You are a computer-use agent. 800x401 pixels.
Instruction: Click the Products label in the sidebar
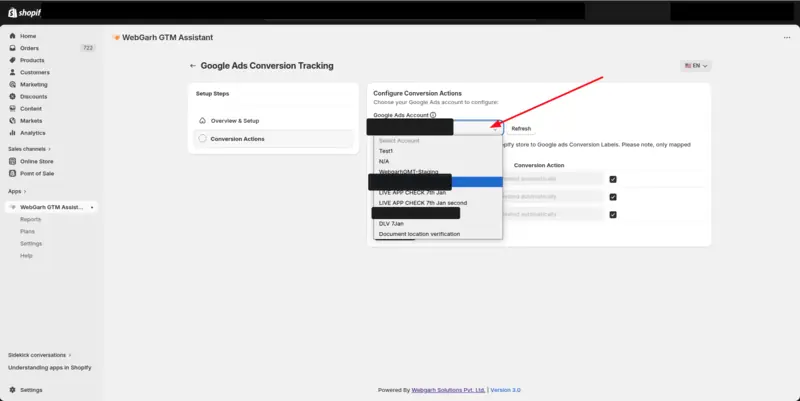click(x=32, y=60)
